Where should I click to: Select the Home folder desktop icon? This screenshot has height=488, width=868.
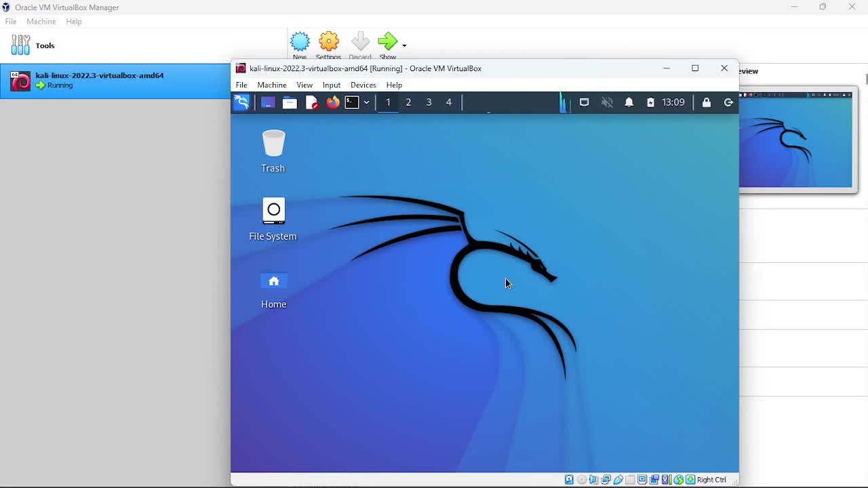[x=273, y=291]
